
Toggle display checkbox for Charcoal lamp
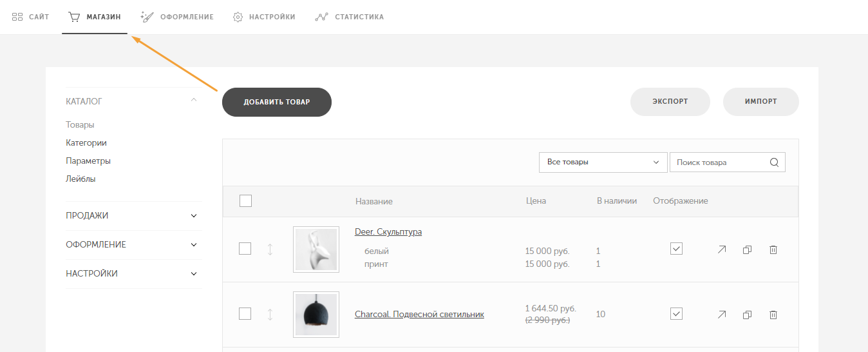pos(676,314)
